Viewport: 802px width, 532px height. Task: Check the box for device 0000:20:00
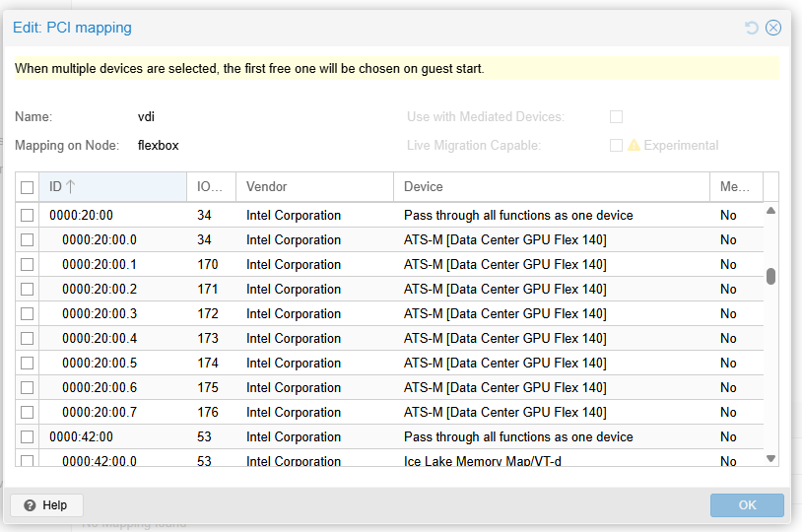[28, 215]
